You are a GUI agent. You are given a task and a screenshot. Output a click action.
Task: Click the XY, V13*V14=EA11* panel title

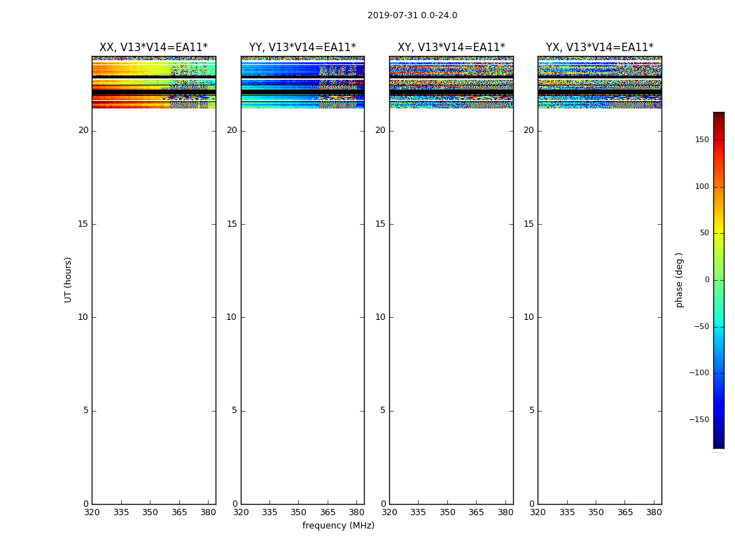(x=451, y=48)
